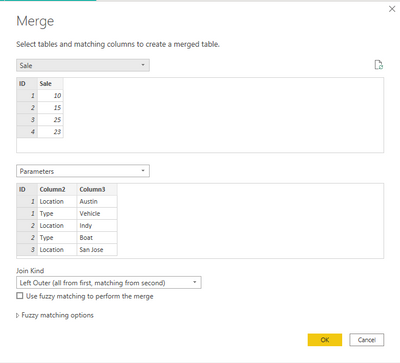400x363 pixels.
Task: Enable fuzzy matching checkbox
Action: [x=20, y=296]
